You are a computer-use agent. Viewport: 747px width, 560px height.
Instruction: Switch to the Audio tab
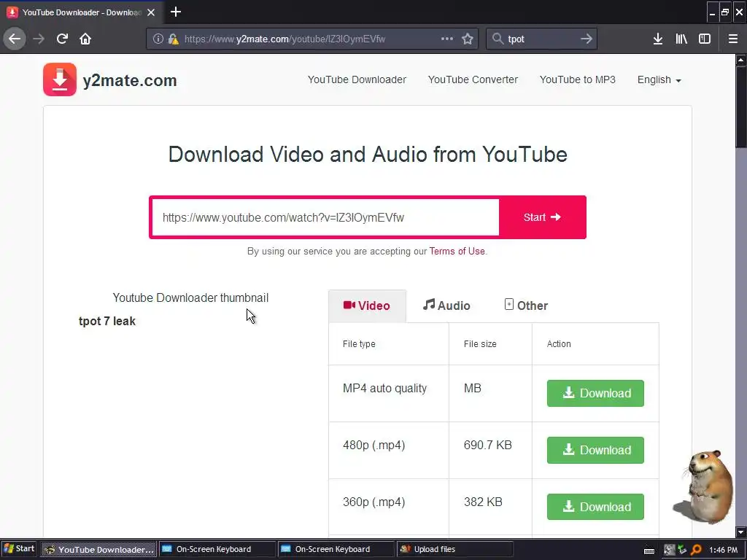(446, 306)
